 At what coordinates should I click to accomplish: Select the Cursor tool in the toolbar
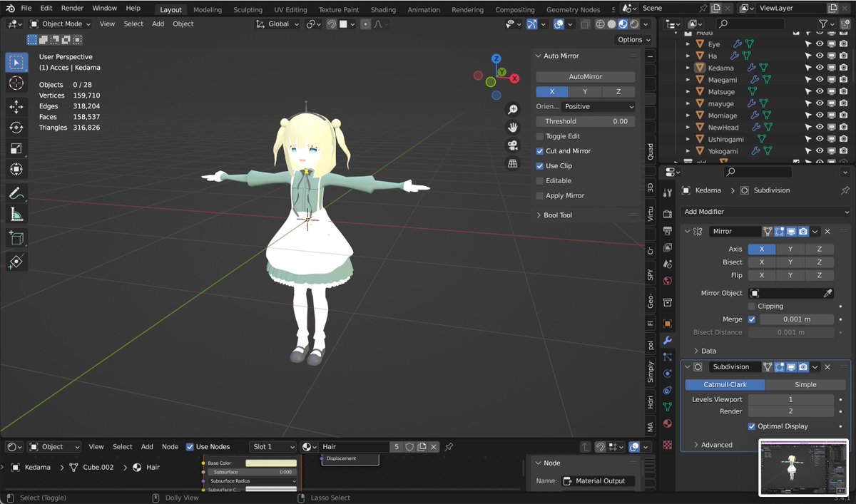pyautogui.click(x=16, y=83)
